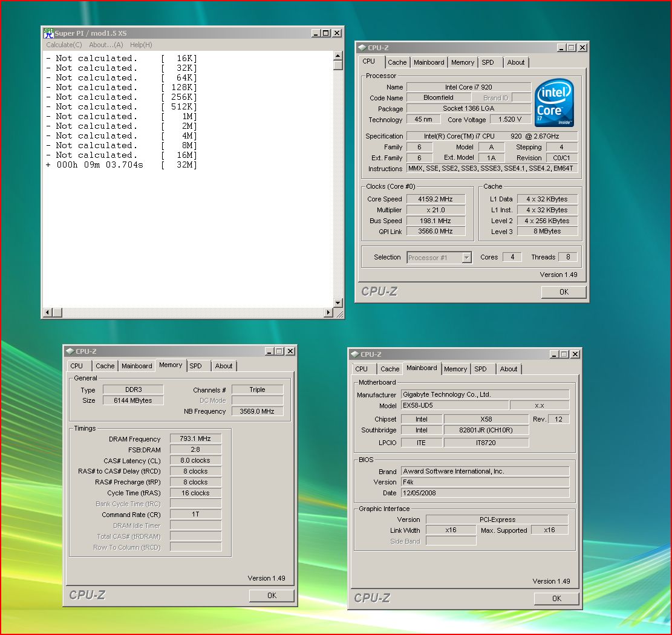Image resolution: width=672 pixels, height=635 pixels.
Task: Expand the Processor #1 selection dropdown
Action: pyautogui.click(x=467, y=258)
